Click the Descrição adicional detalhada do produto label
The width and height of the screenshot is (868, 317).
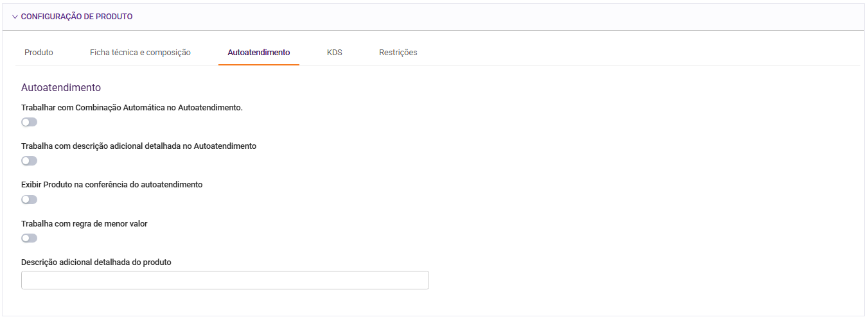[96, 262]
